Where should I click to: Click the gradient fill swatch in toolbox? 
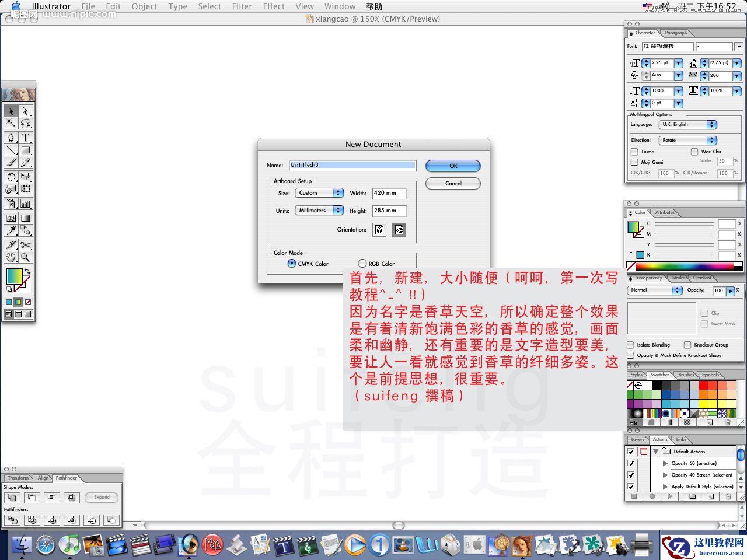click(13, 275)
